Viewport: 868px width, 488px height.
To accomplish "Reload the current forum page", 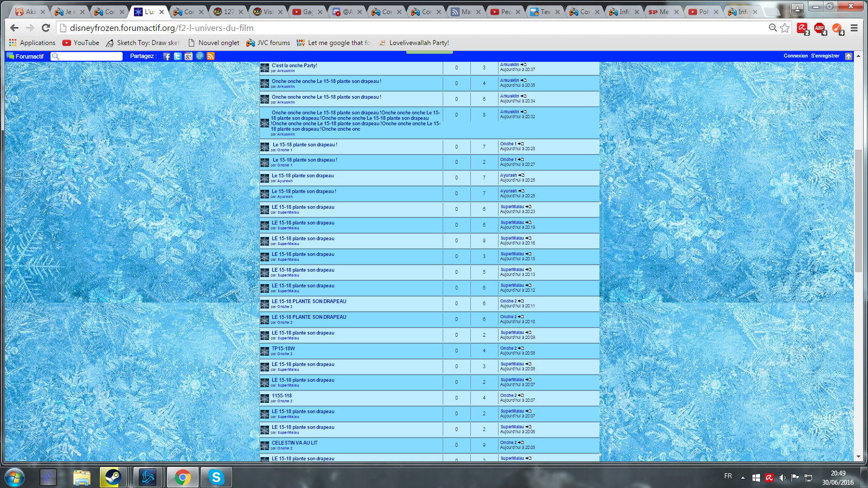I will coord(46,28).
